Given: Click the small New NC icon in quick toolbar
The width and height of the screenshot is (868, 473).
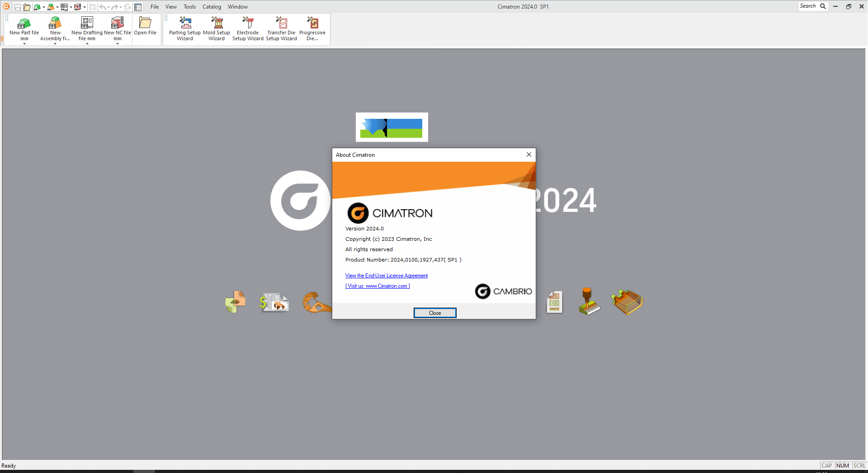Looking at the screenshot, I should [78, 7].
